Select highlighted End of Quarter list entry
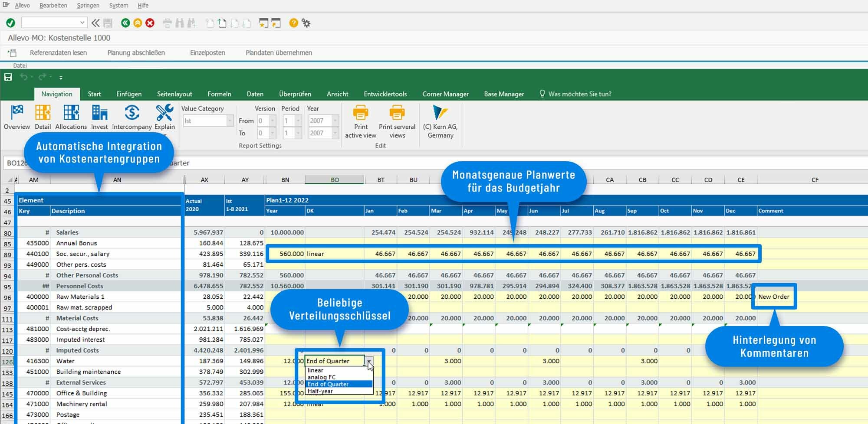 coord(339,384)
